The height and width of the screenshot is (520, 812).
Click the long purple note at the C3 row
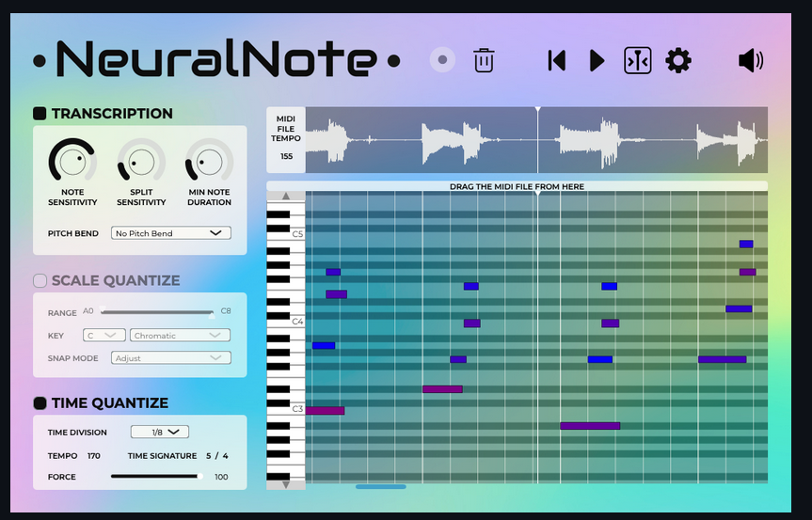tap(325, 411)
